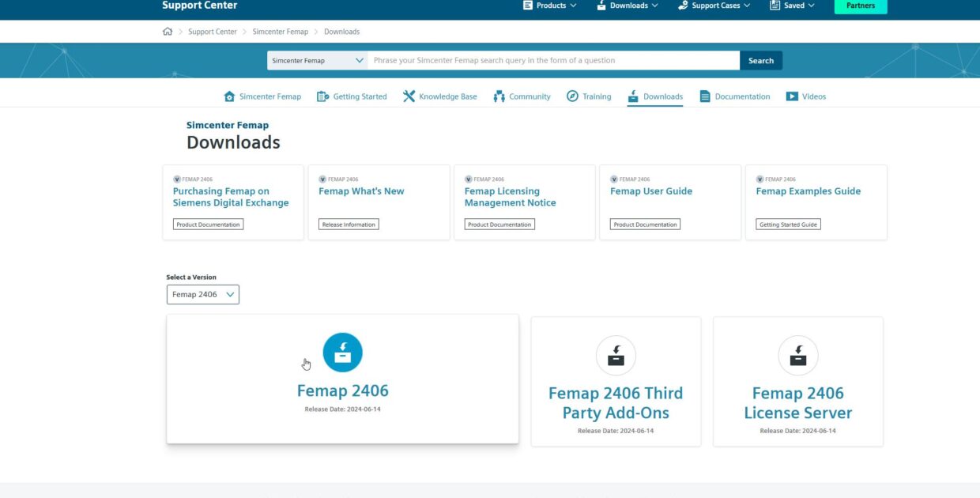Click the Products icon in top bar
This screenshot has width=980, height=498.
(528, 6)
